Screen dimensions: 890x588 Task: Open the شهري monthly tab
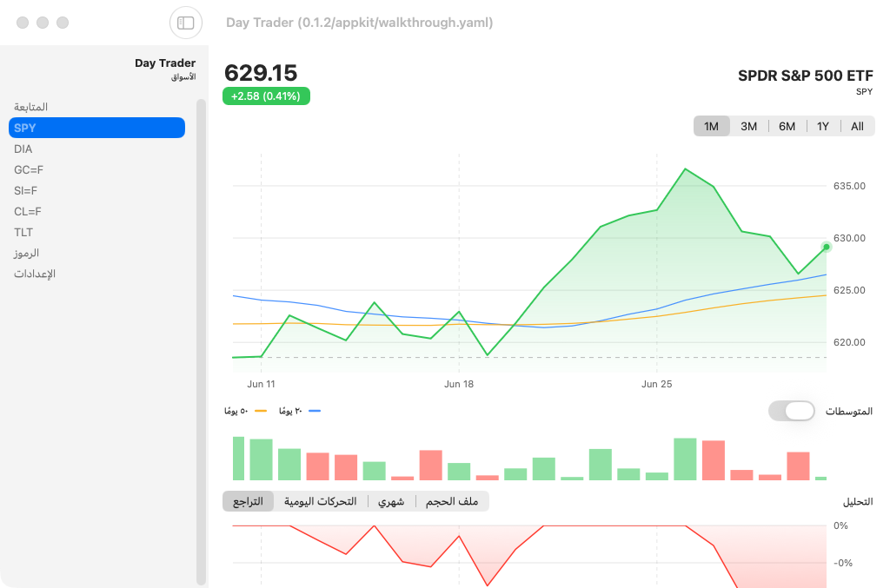391,501
